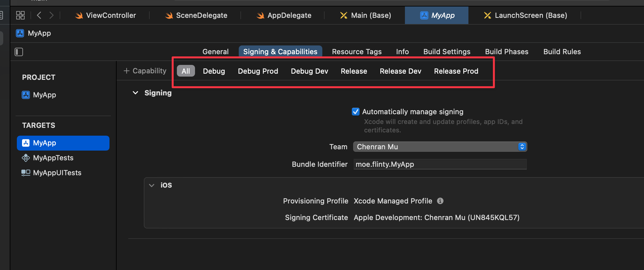The image size is (644, 270).
Task: Go back with the left chevron arrow
Action: click(39, 15)
